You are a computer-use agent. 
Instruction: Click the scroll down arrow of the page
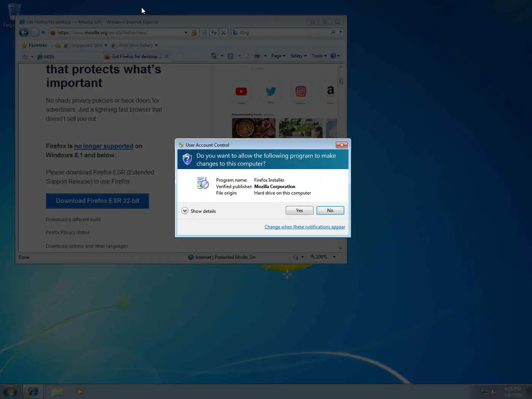click(340, 248)
